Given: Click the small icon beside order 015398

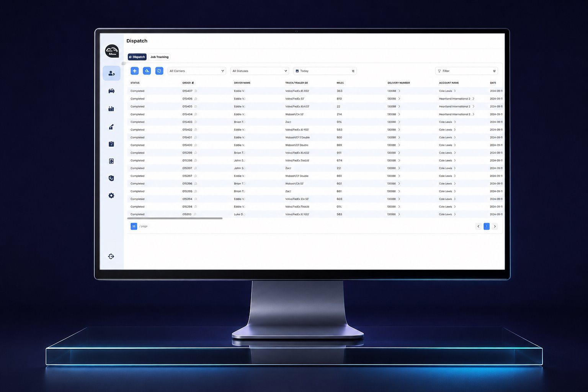Looking at the screenshot, I should coord(196,160).
